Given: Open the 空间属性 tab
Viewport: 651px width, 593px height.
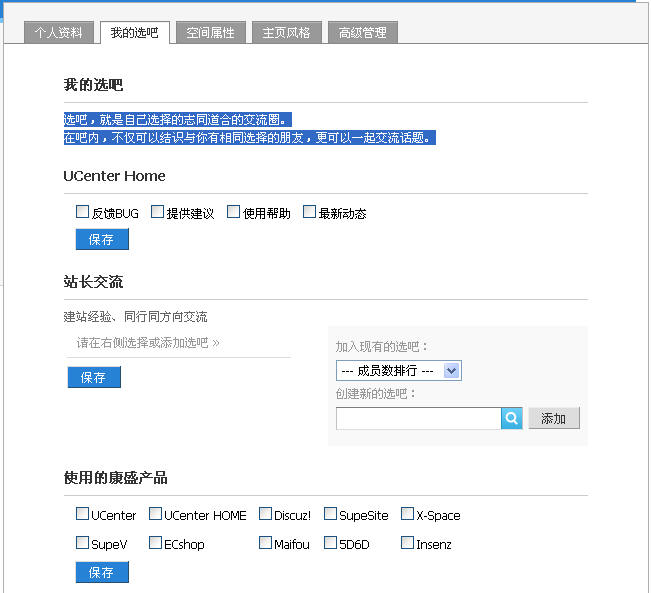Looking at the screenshot, I should click(211, 33).
